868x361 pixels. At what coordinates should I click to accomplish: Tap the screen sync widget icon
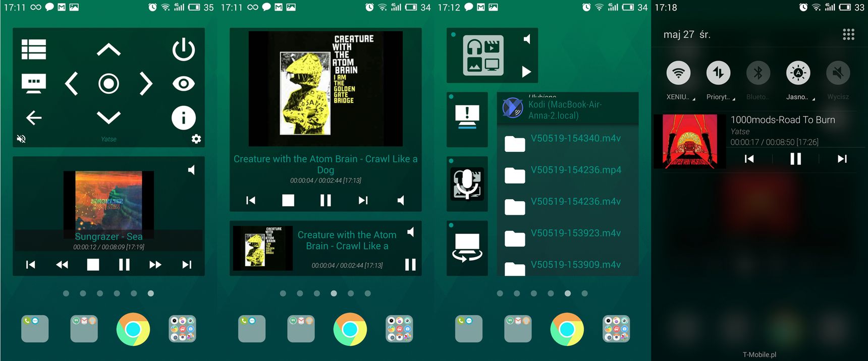coord(467,248)
